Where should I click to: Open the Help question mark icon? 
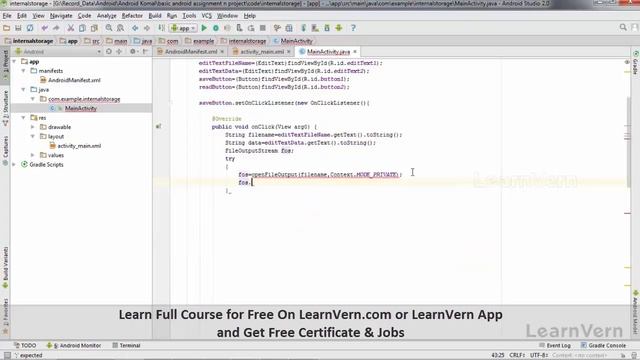(x=353, y=28)
